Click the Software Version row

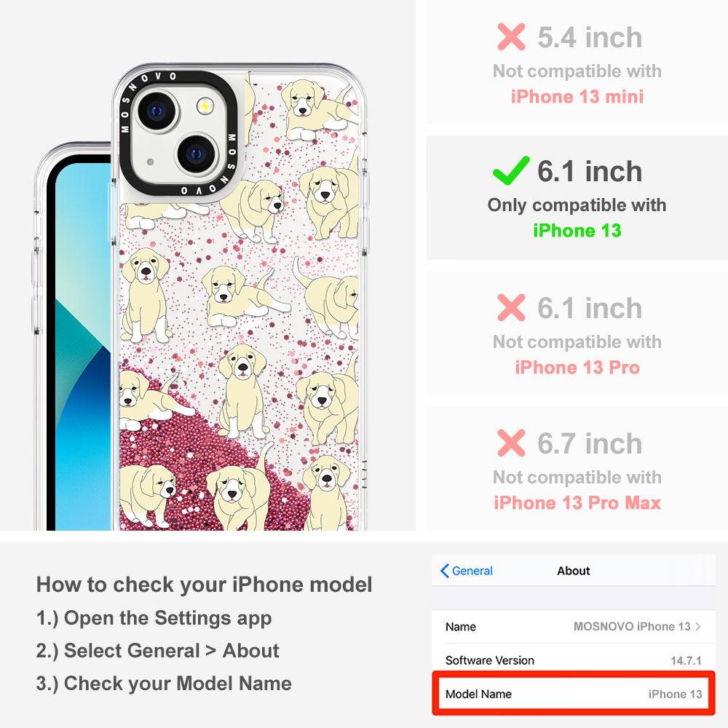point(574,660)
